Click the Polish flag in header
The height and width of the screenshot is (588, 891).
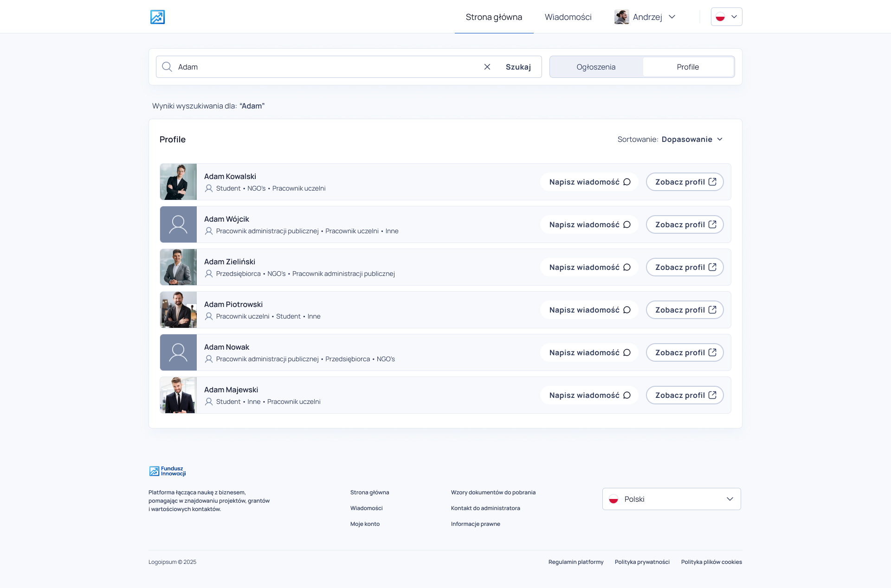coord(720,17)
